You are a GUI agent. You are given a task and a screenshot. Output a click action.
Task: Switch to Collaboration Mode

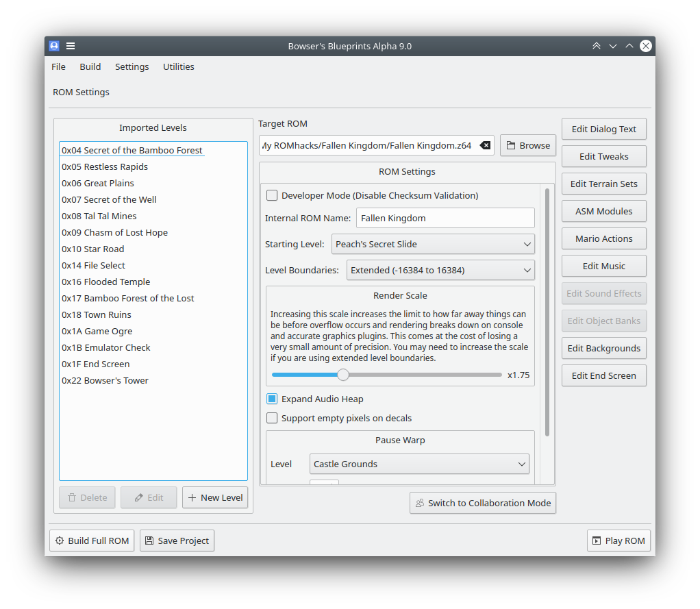pyautogui.click(x=483, y=504)
